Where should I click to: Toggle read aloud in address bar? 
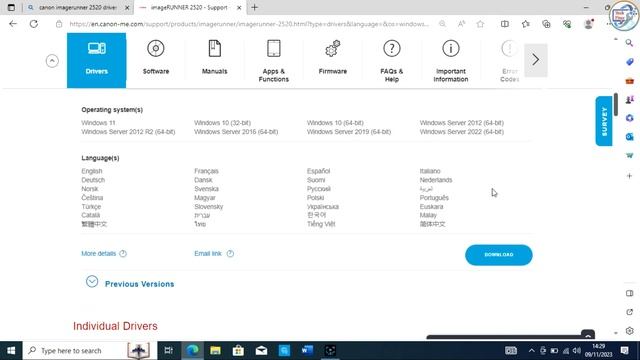click(461, 24)
